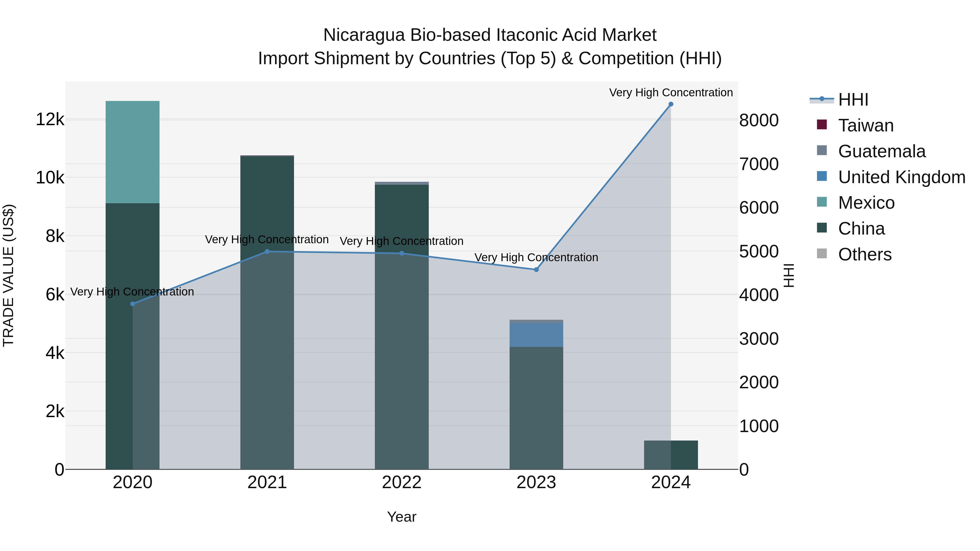Toggle the United Kingdom legend entry
This screenshot has height=551, width=980.
(891, 177)
